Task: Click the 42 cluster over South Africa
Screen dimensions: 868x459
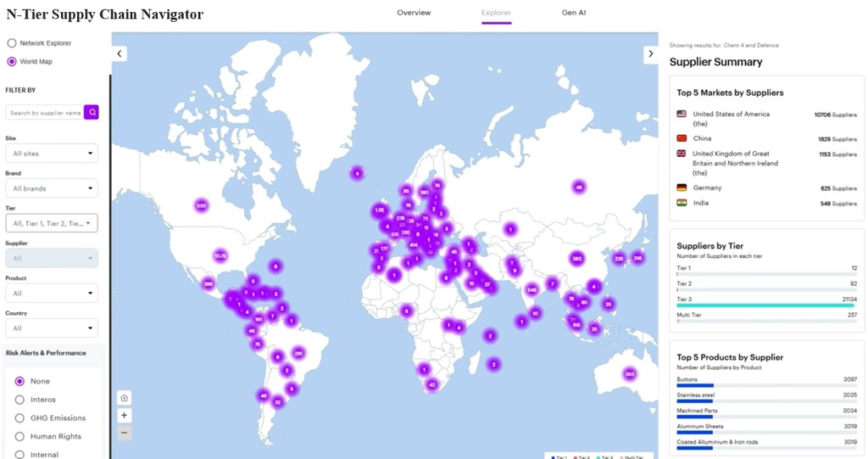Action: tap(432, 384)
